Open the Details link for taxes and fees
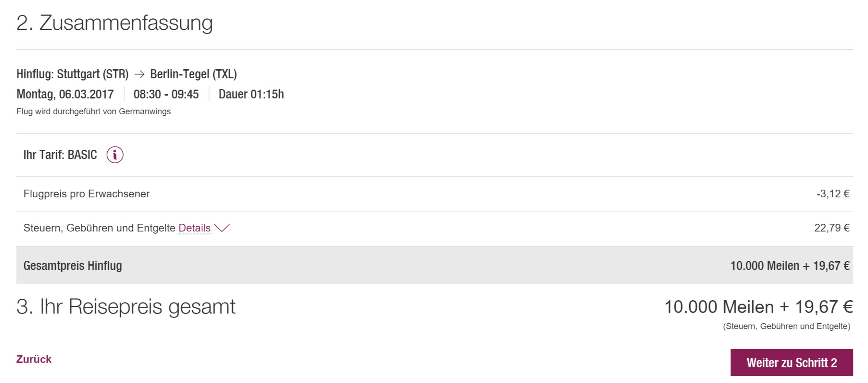Screen dimensions: 868x383 coord(194,228)
